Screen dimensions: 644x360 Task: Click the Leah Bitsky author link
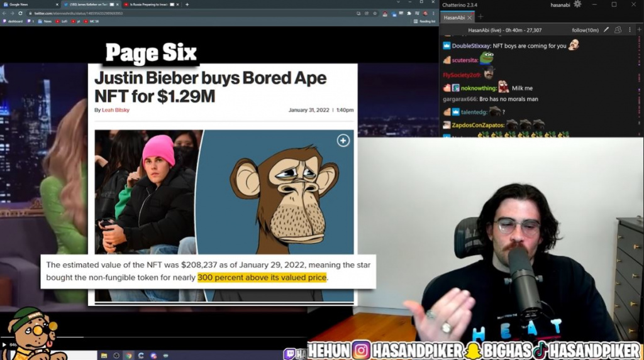[x=116, y=110]
